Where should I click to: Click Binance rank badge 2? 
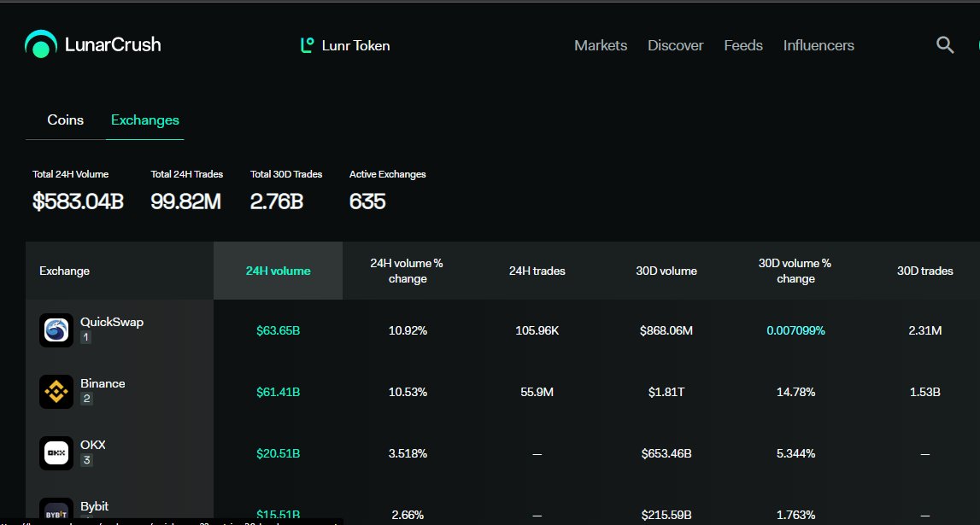point(86,399)
